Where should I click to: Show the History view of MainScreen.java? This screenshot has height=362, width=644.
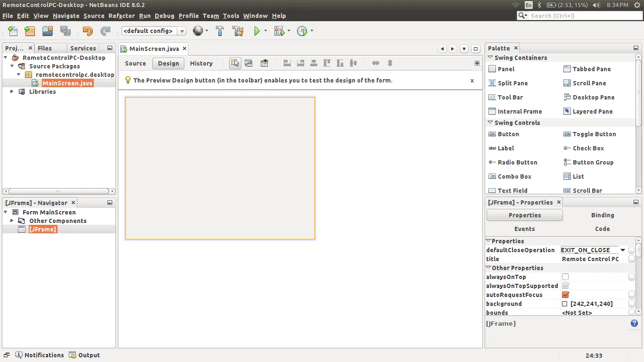coord(201,63)
